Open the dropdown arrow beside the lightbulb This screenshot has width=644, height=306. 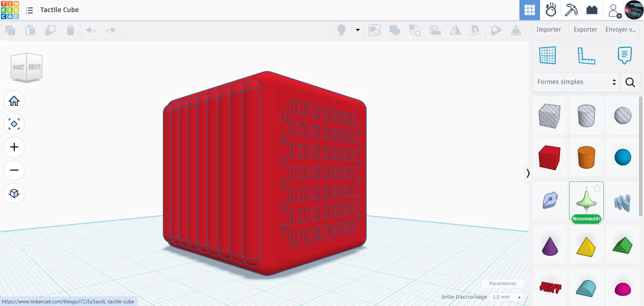(357, 30)
